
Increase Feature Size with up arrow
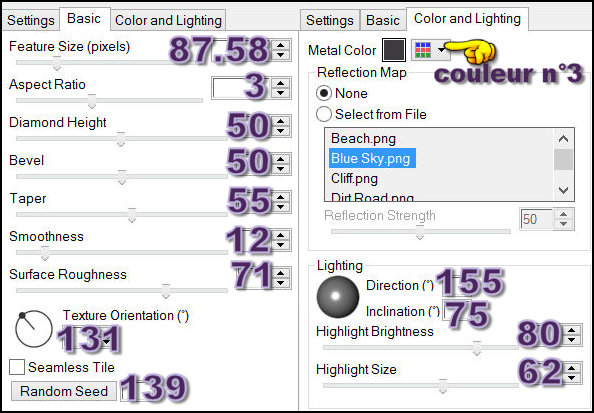click(280, 45)
